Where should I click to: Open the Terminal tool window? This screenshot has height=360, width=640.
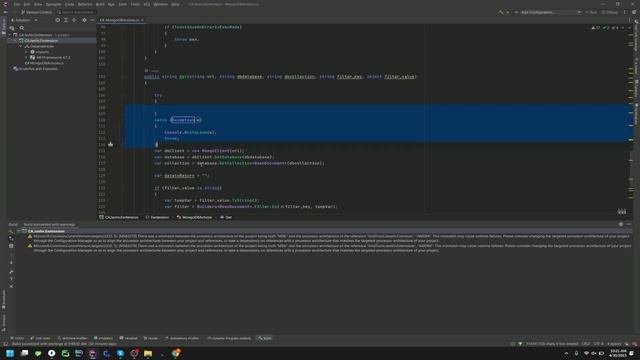tap(129, 338)
